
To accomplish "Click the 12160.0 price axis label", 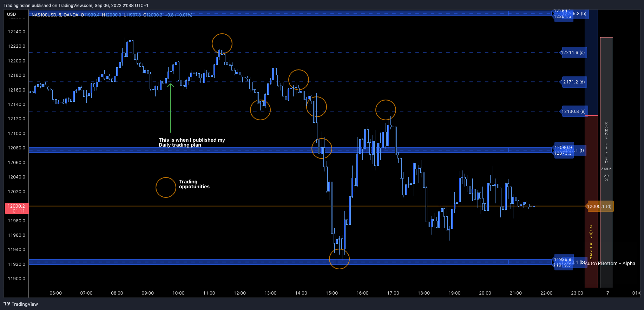I will [17, 90].
